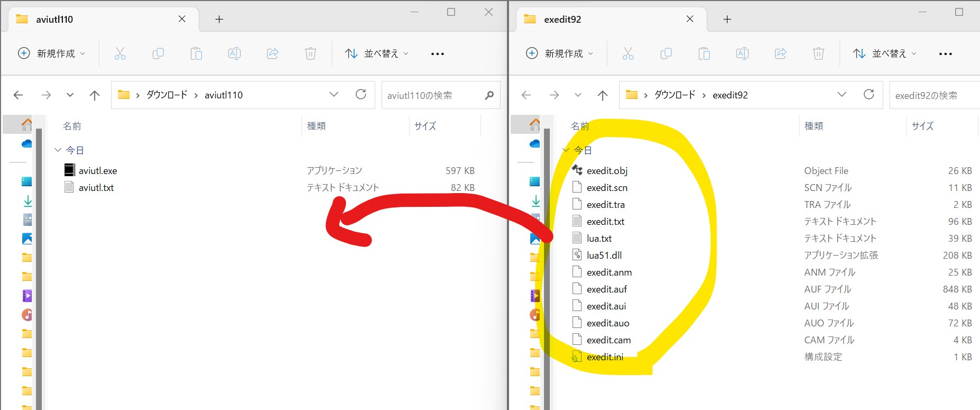
Task: Open 新規作成 menu in aviutl110 window
Action: point(51,53)
